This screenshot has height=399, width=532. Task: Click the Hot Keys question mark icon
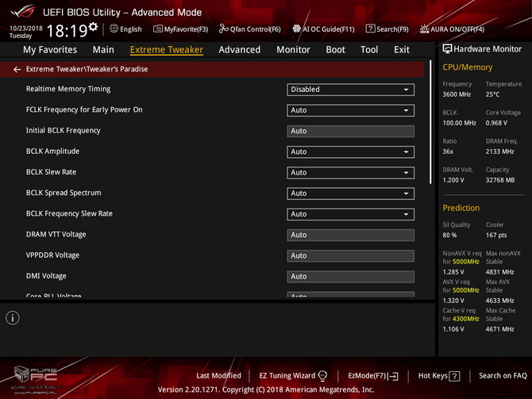point(454,376)
